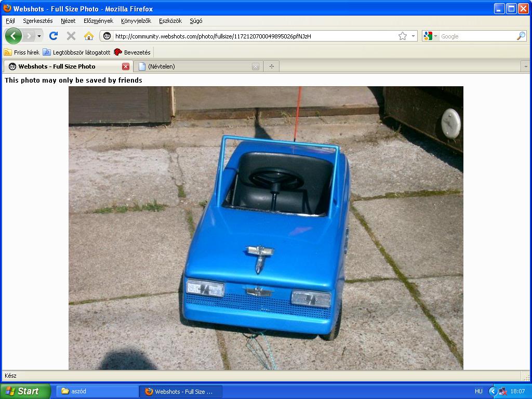
Task: Bookmark this page with the star icon
Action: (403, 36)
